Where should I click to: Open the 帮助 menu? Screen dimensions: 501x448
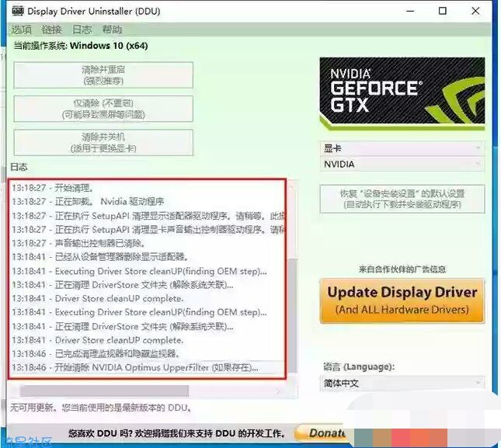[112, 30]
